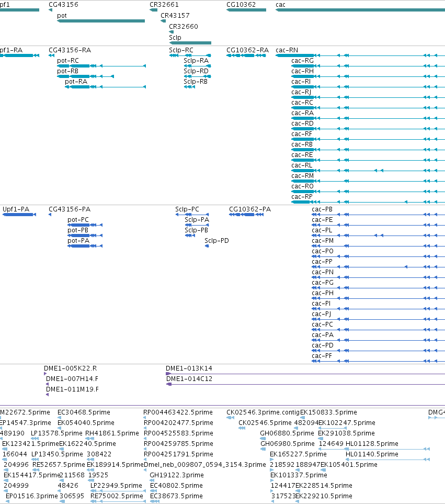Select the CG10362-RA transcript
The height and width of the screenshot is (504, 445).
coord(246,55)
